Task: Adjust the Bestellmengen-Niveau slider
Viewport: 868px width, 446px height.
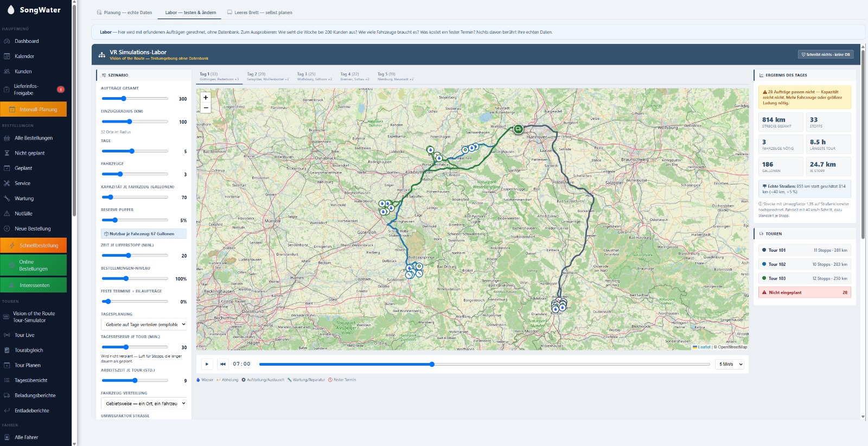Action: pyautogui.click(x=135, y=279)
